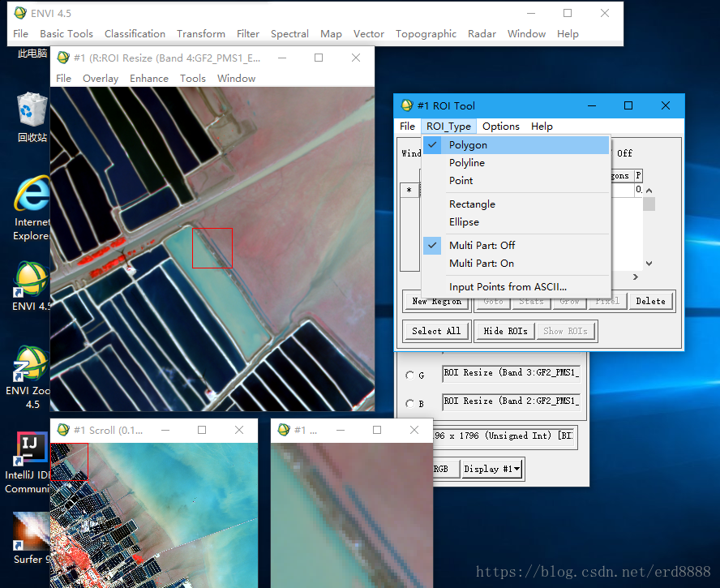Open the ENVI Classification menu
This screenshot has height=588, width=720.
coord(135,34)
